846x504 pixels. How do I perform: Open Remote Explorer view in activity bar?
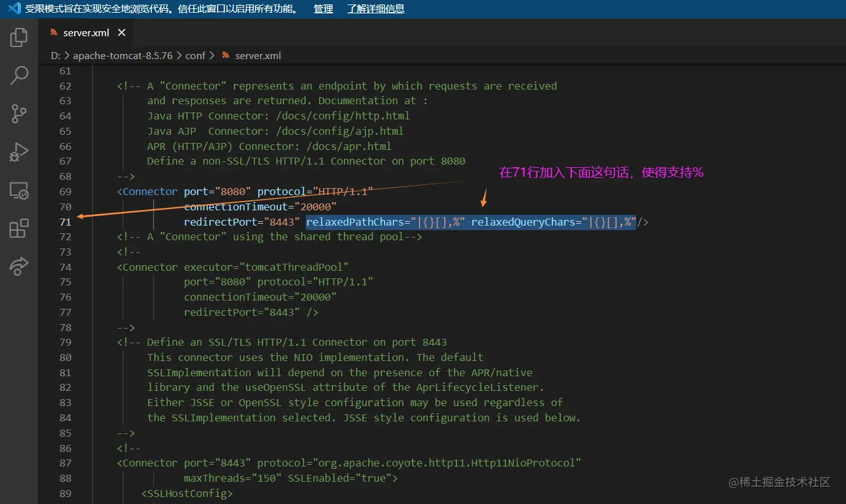[x=19, y=190]
